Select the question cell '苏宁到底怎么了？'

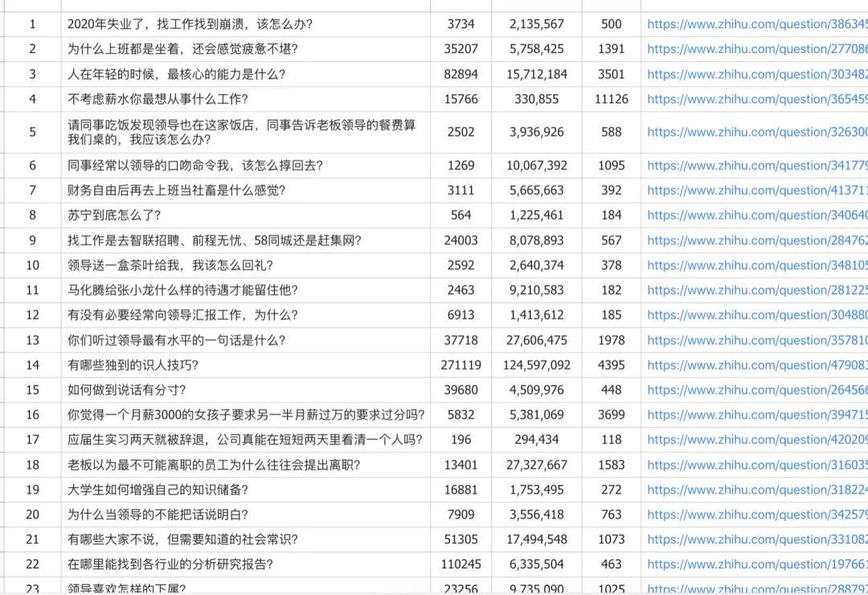[x=246, y=215]
